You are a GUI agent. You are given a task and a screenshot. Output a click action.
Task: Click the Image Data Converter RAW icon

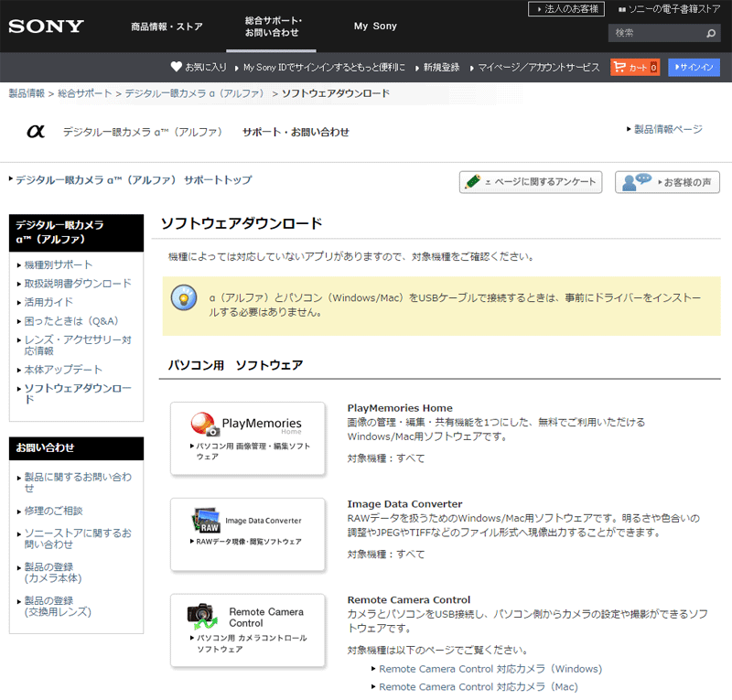pyautogui.click(x=205, y=521)
